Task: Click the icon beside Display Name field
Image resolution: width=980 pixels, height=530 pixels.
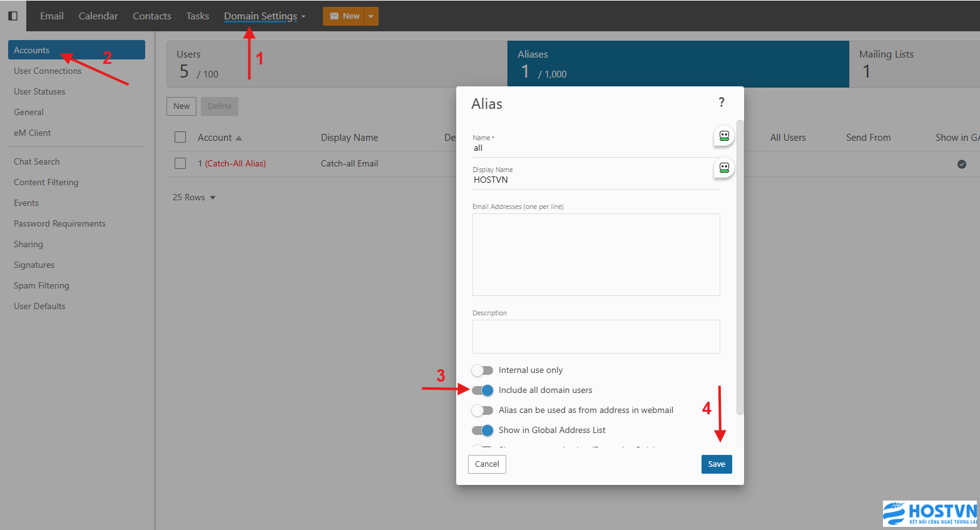Action: pyautogui.click(x=724, y=168)
